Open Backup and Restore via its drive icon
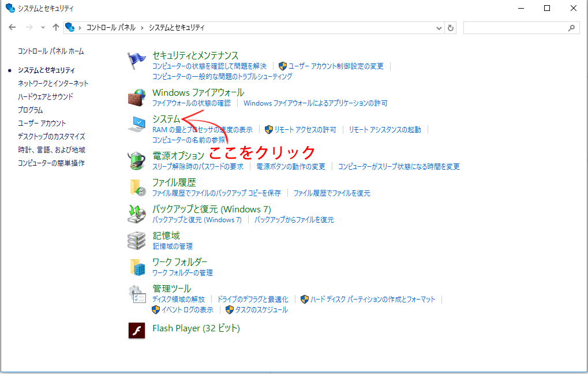This screenshot has width=588, height=374. 136,214
